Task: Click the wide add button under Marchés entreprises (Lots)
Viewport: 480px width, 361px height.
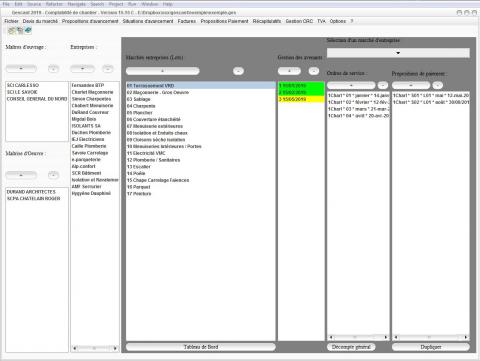Action: coord(163,71)
